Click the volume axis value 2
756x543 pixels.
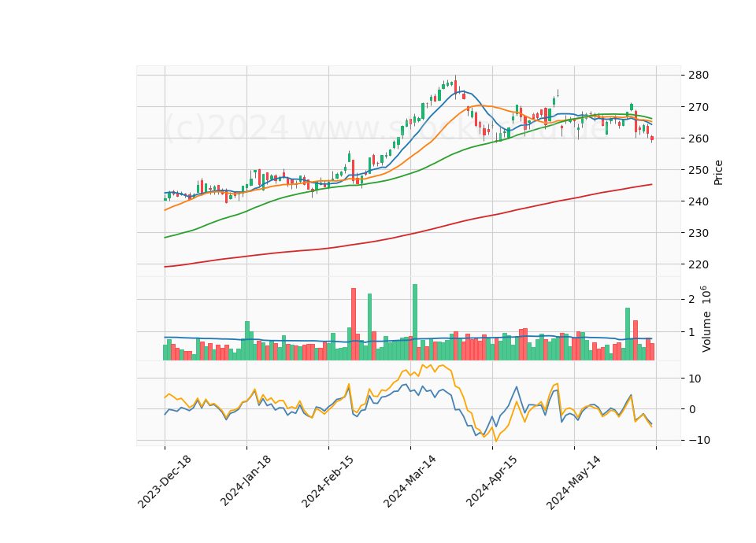click(x=692, y=299)
